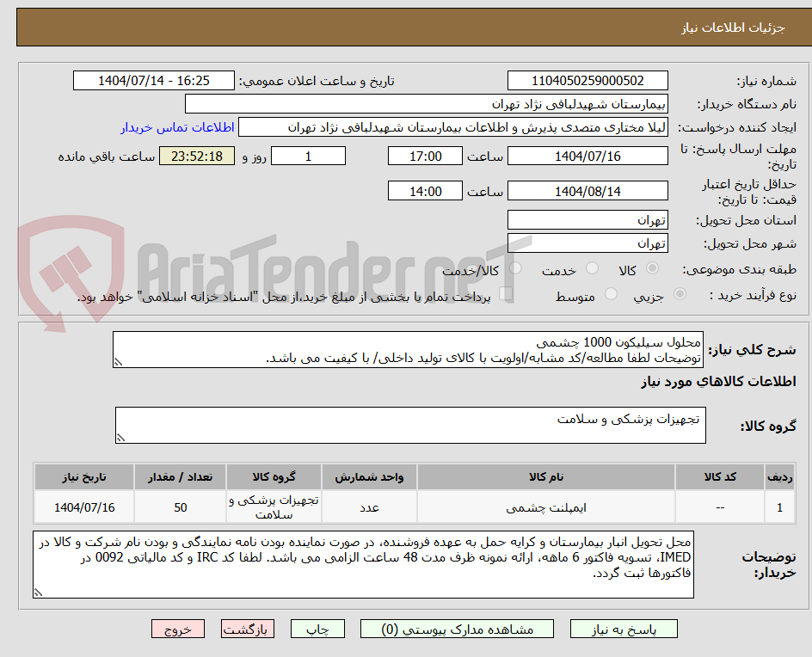The image size is (812, 657).
Task: Select the جزیی radio button
Action: [x=680, y=292]
